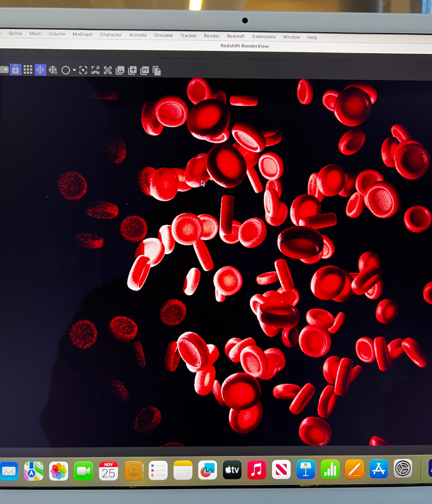The image size is (432, 504).
Task: Open App Store from the dock
Action: click(379, 469)
